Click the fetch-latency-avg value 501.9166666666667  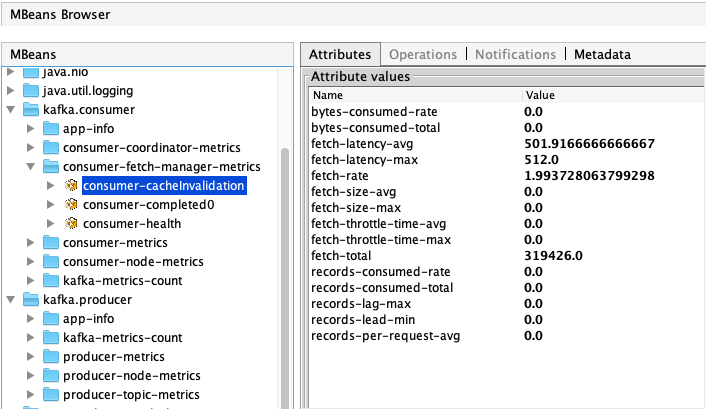pos(589,144)
